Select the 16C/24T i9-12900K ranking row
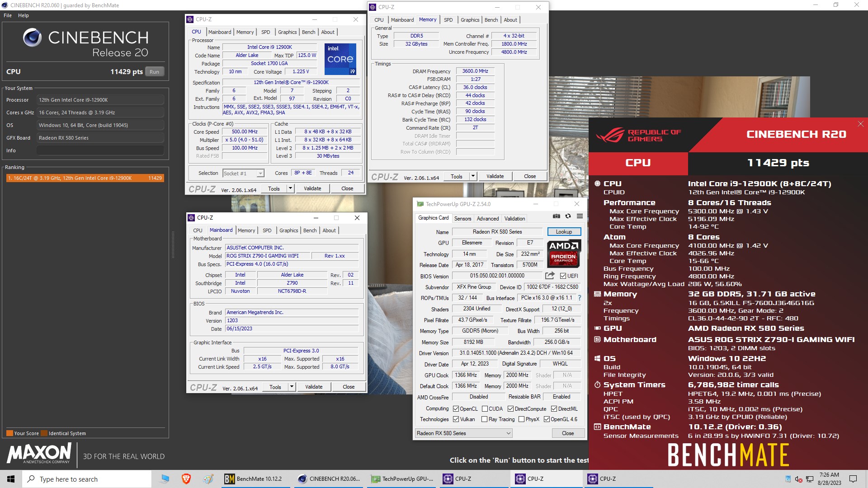This screenshot has height=488, width=868. pos(85,178)
